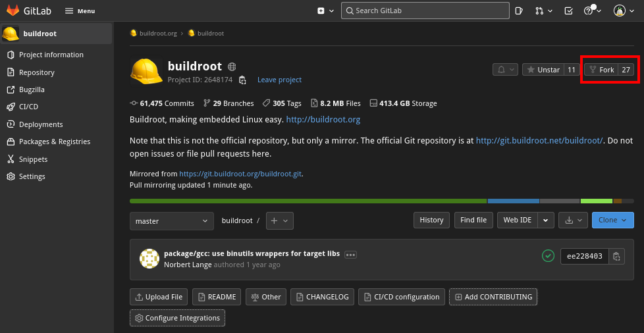Click the pipeline passed green check icon

pos(548,256)
